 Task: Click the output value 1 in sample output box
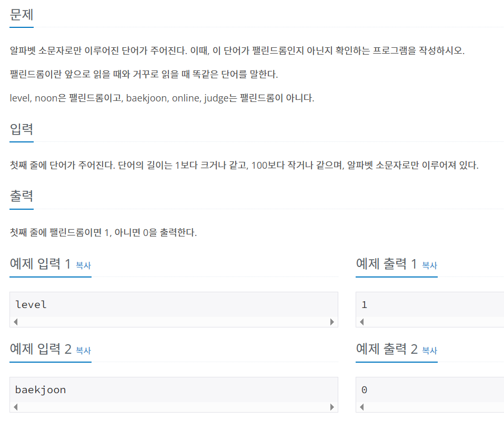pyautogui.click(x=364, y=304)
